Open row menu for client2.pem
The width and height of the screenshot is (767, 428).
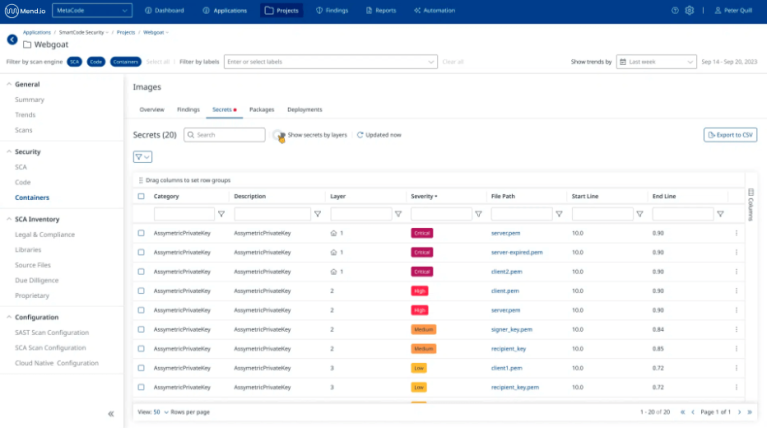click(736, 271)
